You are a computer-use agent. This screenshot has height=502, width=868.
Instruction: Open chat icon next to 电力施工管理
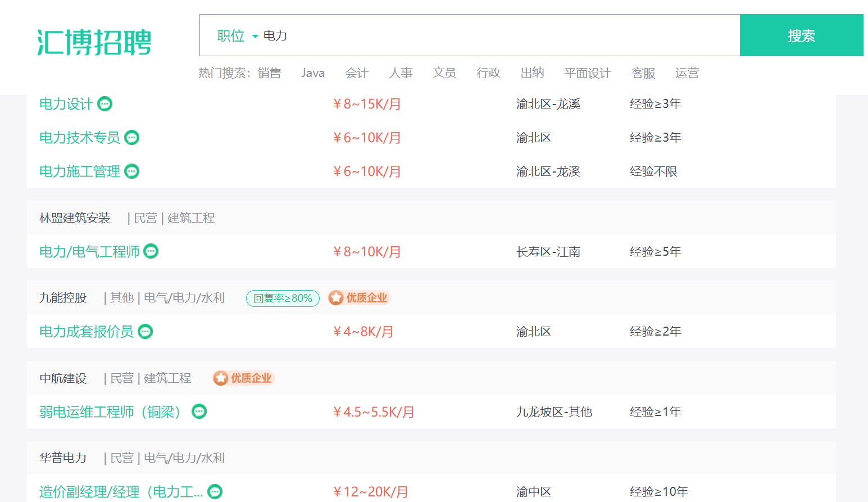point(132,171)
